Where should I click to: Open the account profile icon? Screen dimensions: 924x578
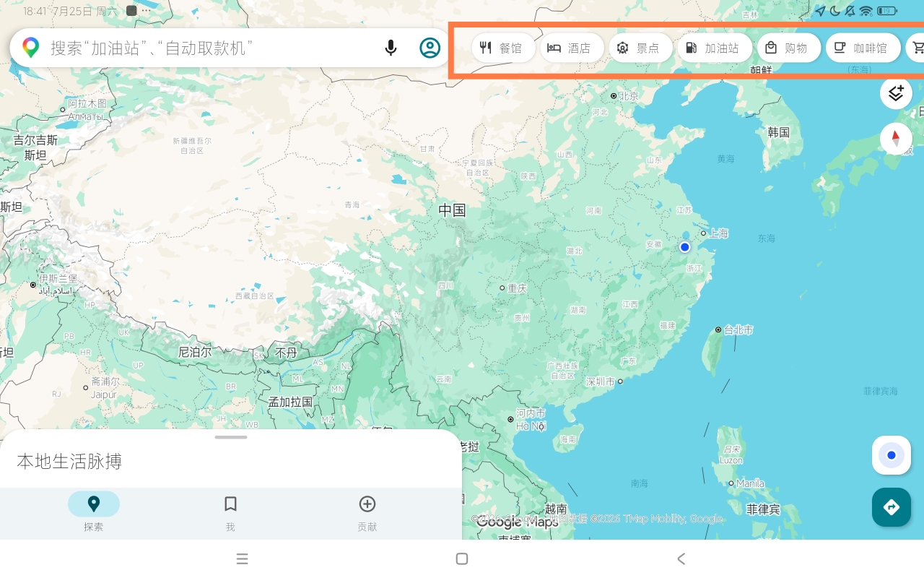coord(430,48)
